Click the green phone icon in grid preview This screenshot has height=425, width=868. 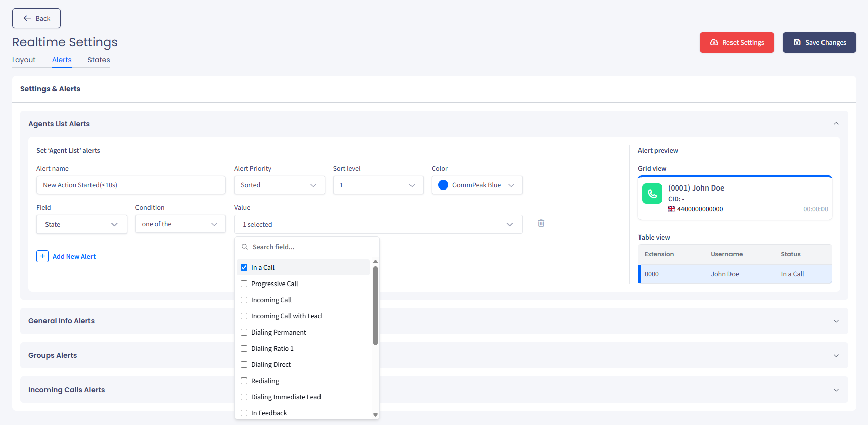652,194
